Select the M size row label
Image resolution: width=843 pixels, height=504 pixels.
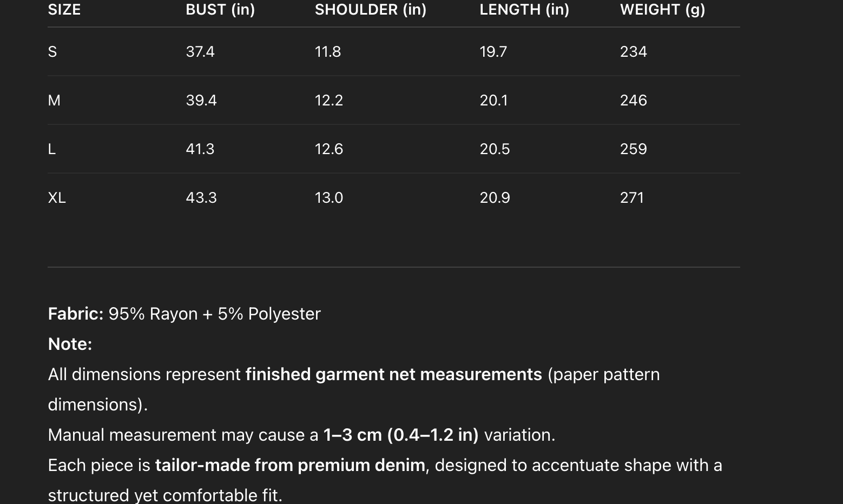pos(54,101)
